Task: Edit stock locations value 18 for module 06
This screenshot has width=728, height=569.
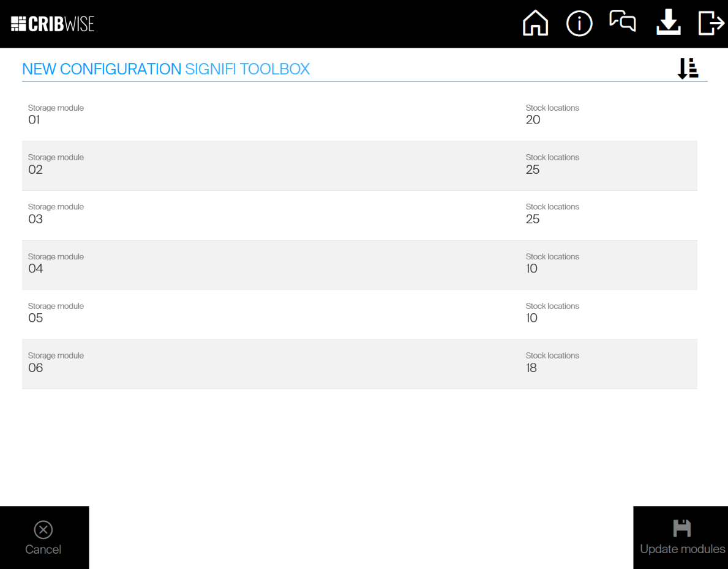Action: [x=531, y=368]
